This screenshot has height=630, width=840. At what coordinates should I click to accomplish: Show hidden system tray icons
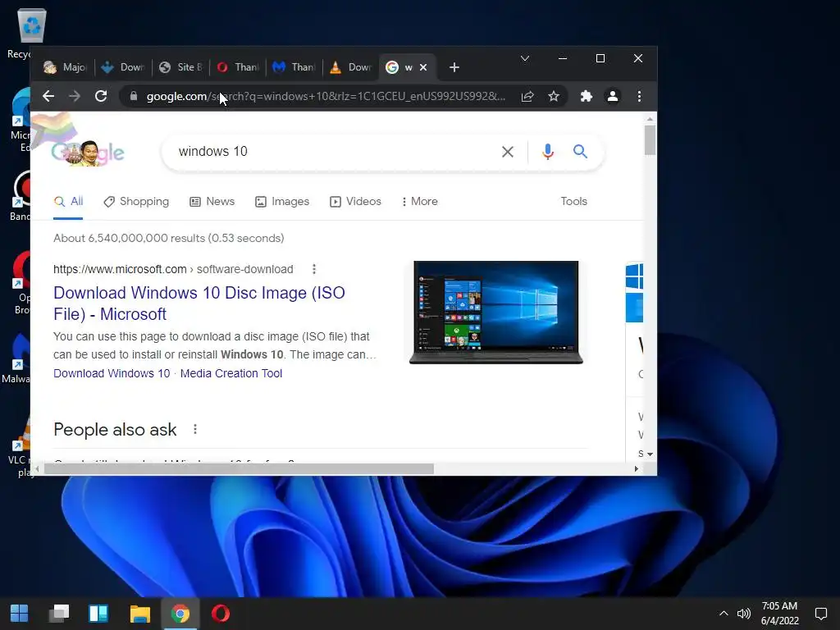pos(724,614)
